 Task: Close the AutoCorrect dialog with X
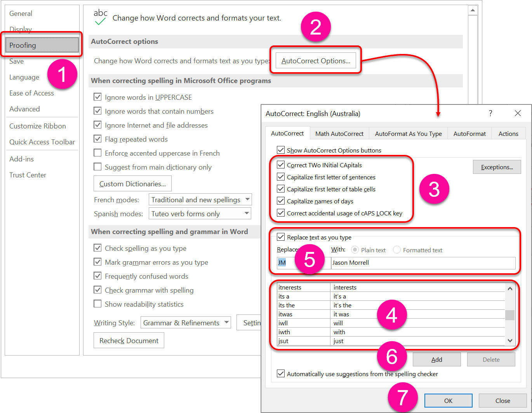point(518,113)
